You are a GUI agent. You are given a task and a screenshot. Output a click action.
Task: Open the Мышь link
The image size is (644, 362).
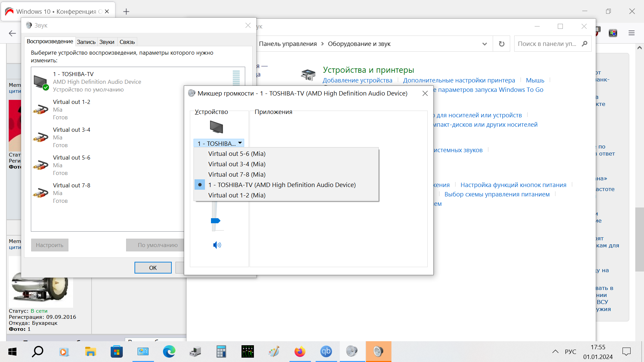[x=535, y=80]
